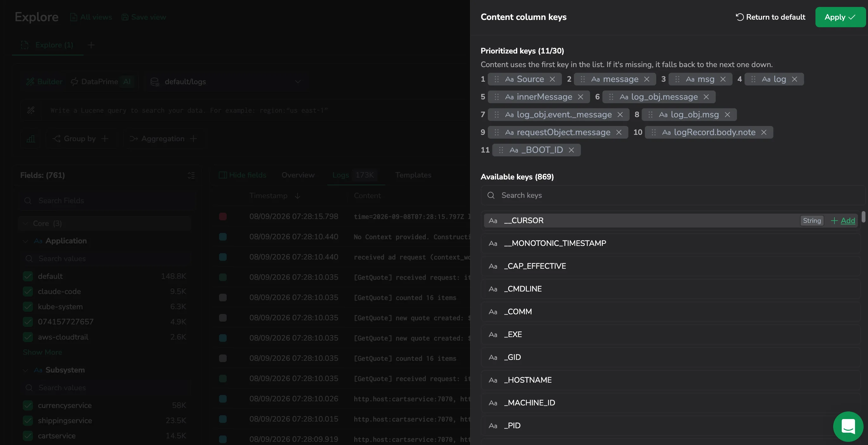The image size is (868, 445).
Task: Select the _HOSTNAME available key
Action: (x=670, y=380)
